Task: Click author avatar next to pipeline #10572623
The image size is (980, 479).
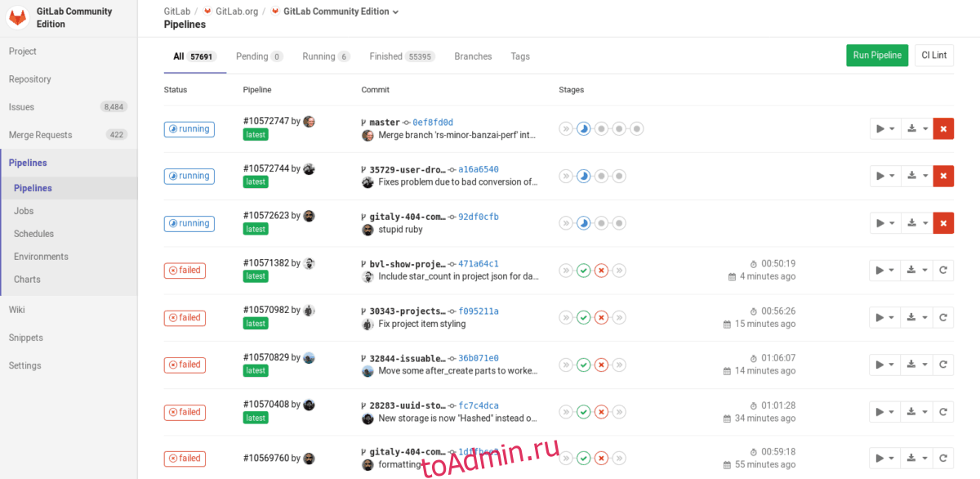Action: pos(310,216)
